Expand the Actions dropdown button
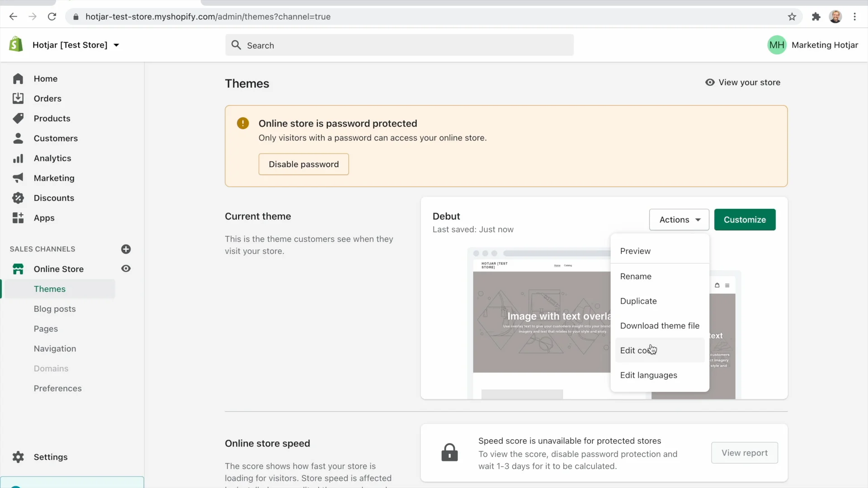Viewport: 868px width, 488px height. coord(679,219)
